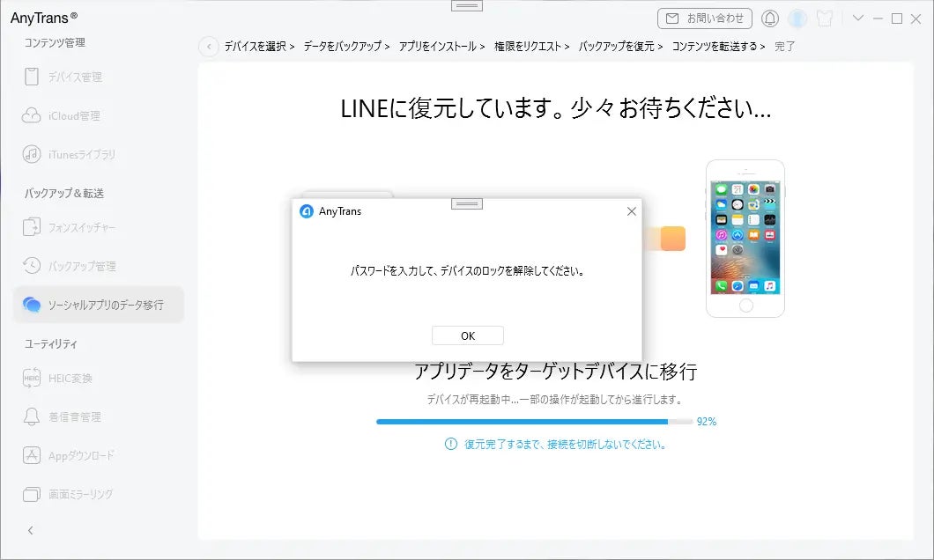
Task: Click パスワードを入力して dialog message text
Action: pyautogui.click(x=468, y=271)
